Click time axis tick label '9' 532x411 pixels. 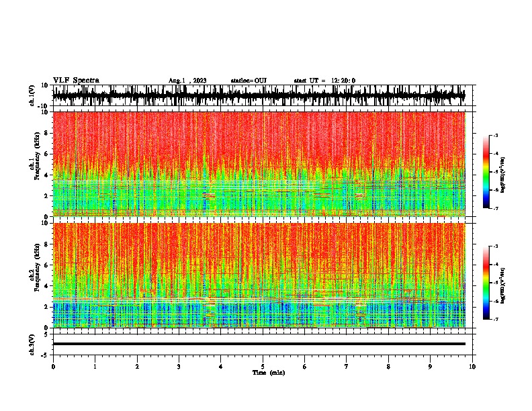(x=430, y=367)
